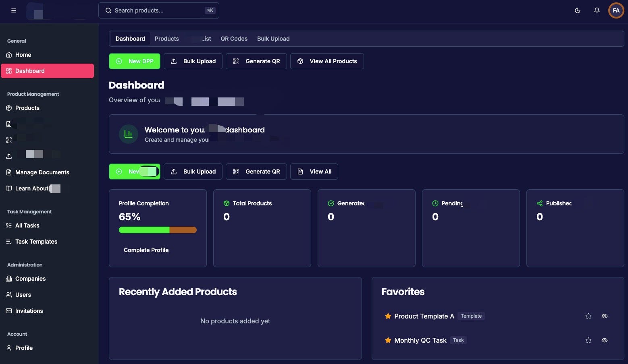628x364 pixels.
Task: Click the green New DPP button
Action: [135, 61]
